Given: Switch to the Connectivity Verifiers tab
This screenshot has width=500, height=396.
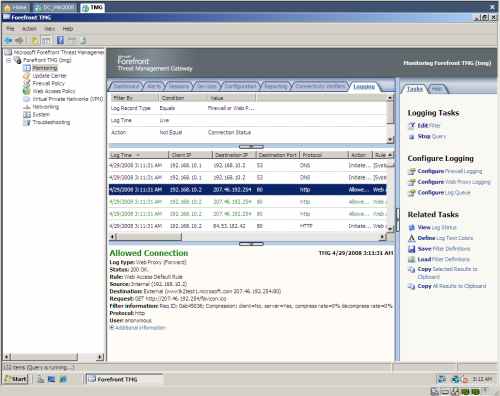Looking at the screenshot, I should pos(321,86).
